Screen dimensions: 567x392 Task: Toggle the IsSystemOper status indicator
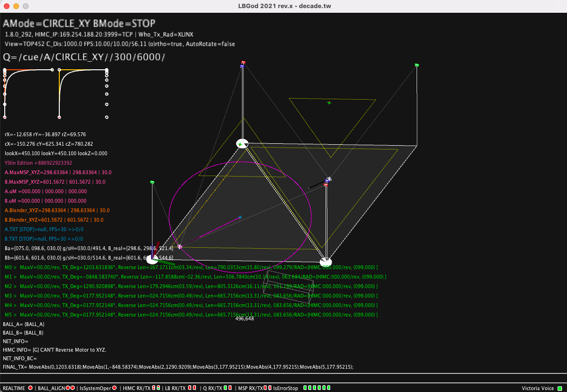tap(114, 388)
